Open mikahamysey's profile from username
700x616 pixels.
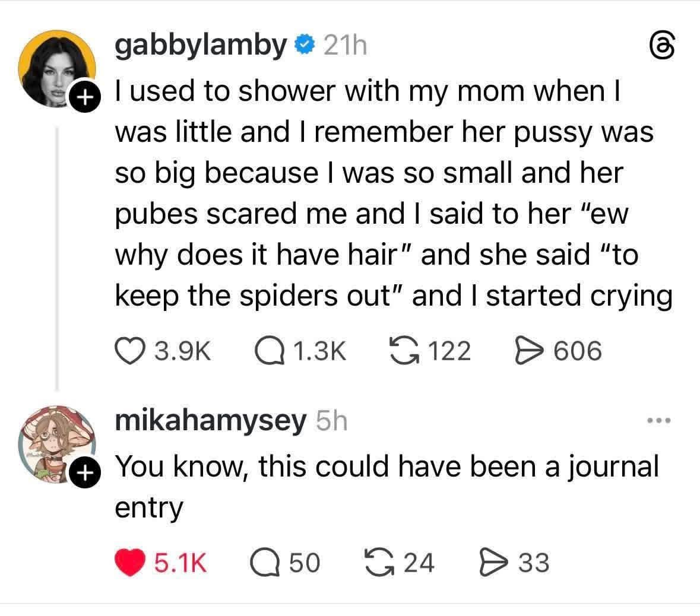click(x=210, y=421)
